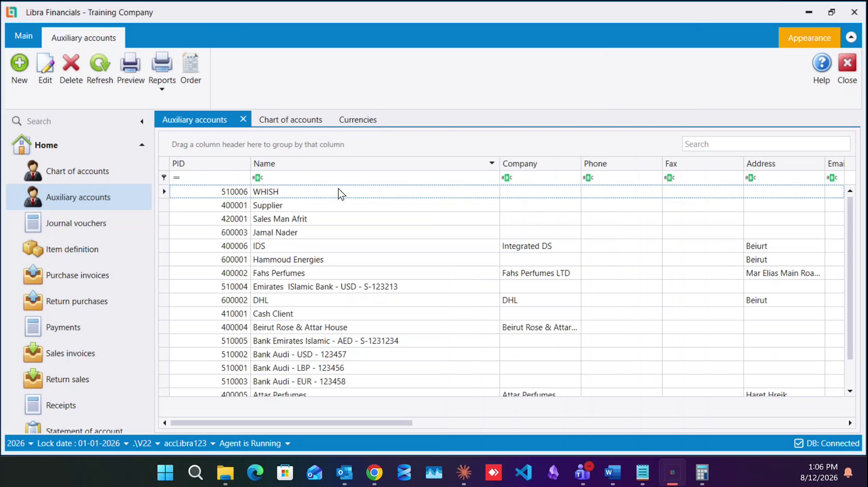
Task: Switch to the Main ribbon tab
Action: point(23,36)
